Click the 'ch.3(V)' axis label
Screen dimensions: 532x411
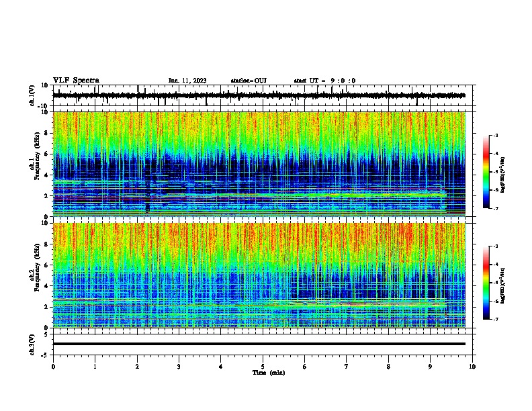click(32, 345)
